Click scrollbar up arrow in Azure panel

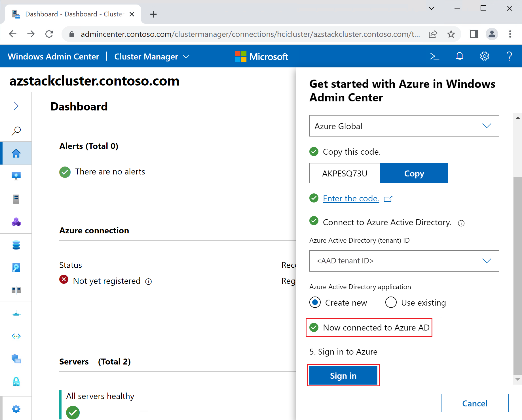(x=518, y=118)
